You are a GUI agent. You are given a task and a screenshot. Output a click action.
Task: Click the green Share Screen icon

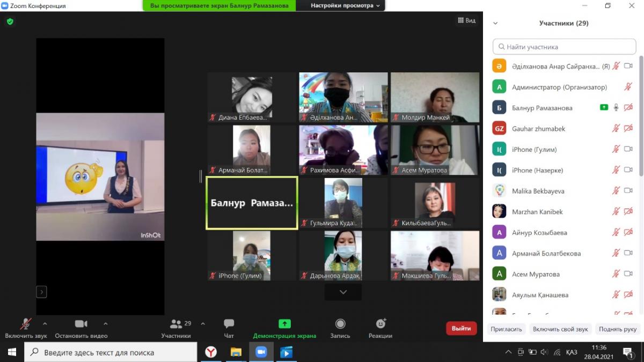tap(284, 324)
